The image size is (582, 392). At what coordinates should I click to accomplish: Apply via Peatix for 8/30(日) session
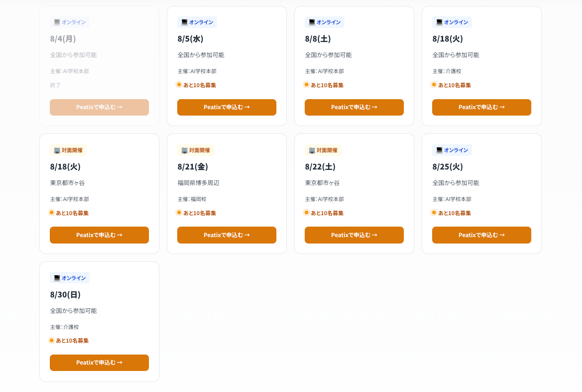99,363
